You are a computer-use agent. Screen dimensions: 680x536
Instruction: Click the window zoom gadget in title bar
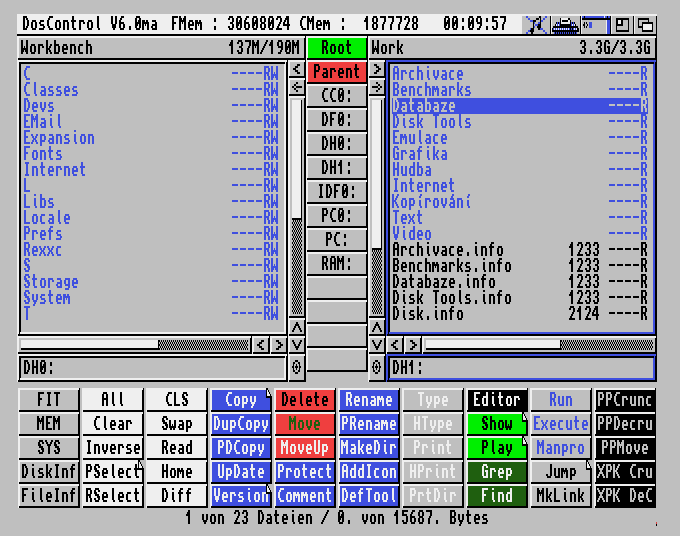coord(623,25)
